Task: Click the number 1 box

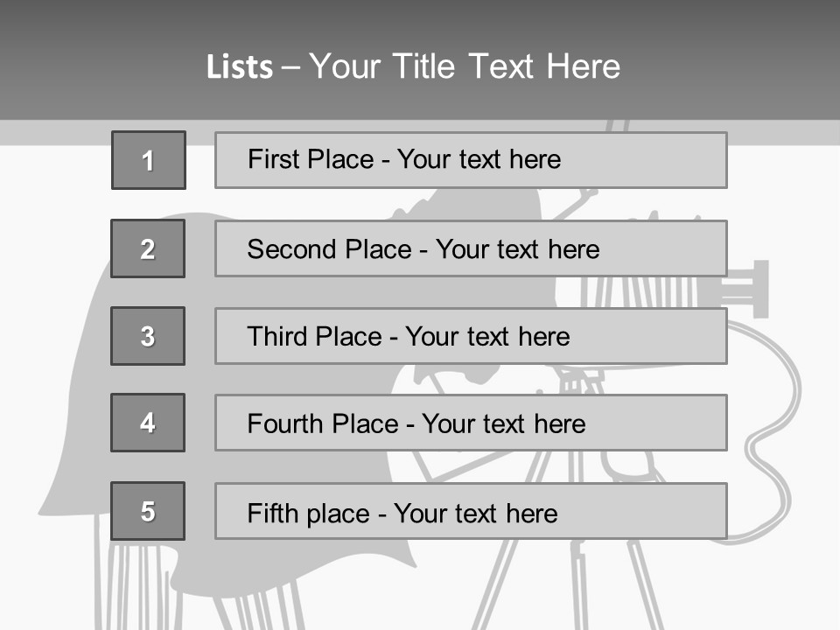Action: (148, 160)
